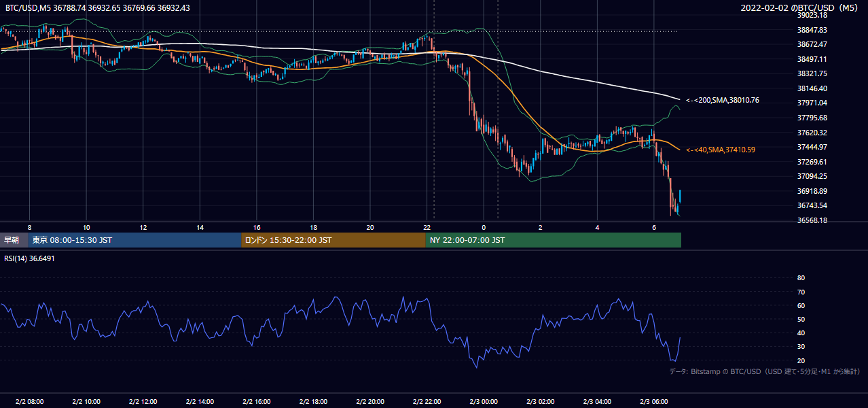
Task: Click the 2/2 16:00 time axis label
Action: coord(256,401)
